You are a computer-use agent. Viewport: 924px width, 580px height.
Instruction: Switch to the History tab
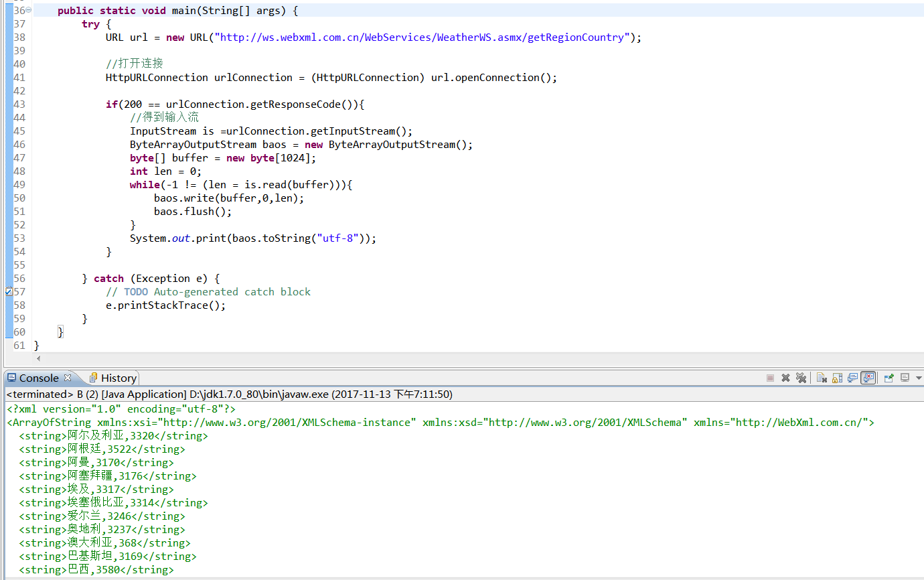point(112,378)
